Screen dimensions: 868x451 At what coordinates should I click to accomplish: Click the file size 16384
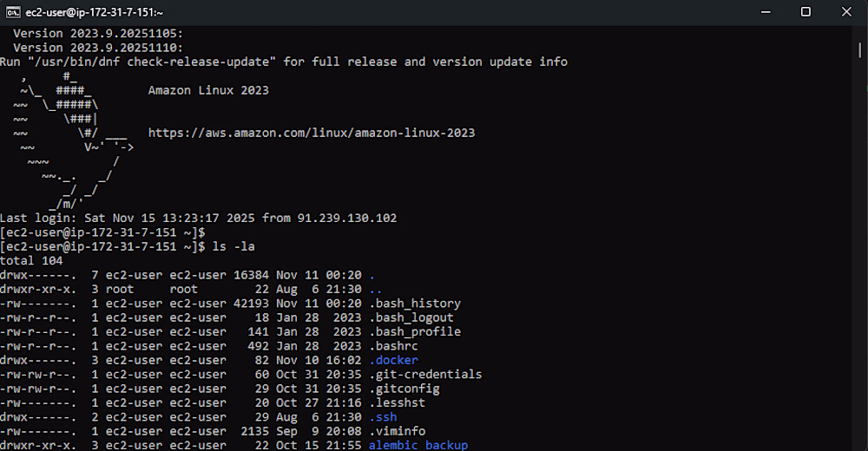click(252, 275)
